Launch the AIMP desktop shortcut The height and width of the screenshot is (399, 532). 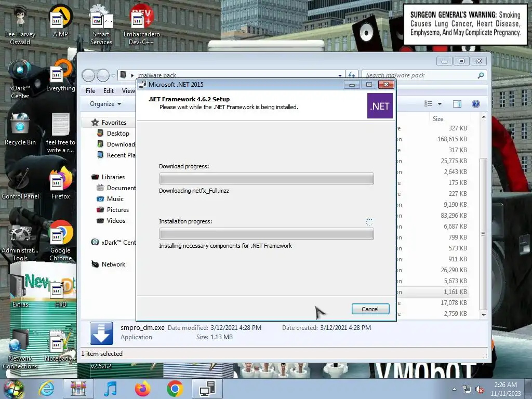pos(60,21)
